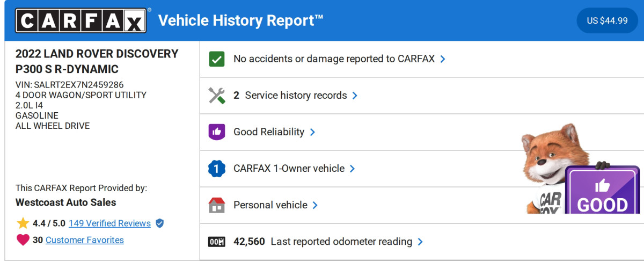This screenshot has width=644, height=261.
Task: Click the wrench service history icon
Action: [x=216, y=96]
